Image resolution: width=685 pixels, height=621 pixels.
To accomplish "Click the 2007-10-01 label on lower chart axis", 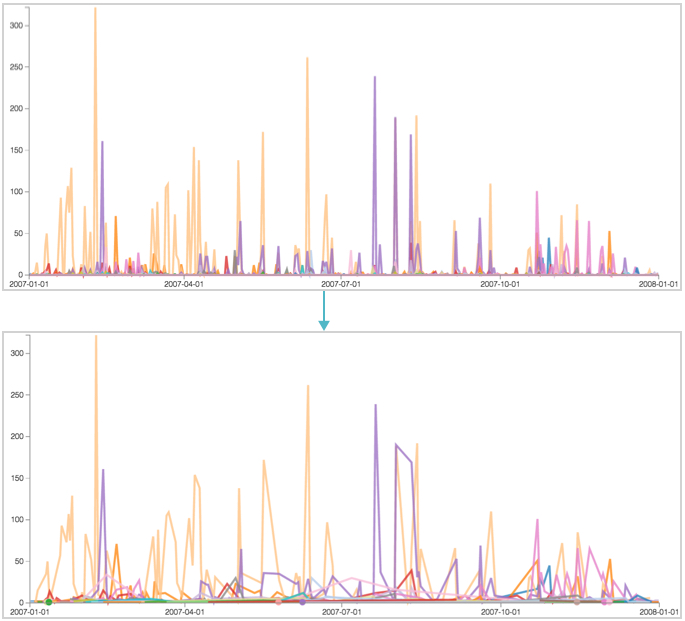I will tap(502, 611).
